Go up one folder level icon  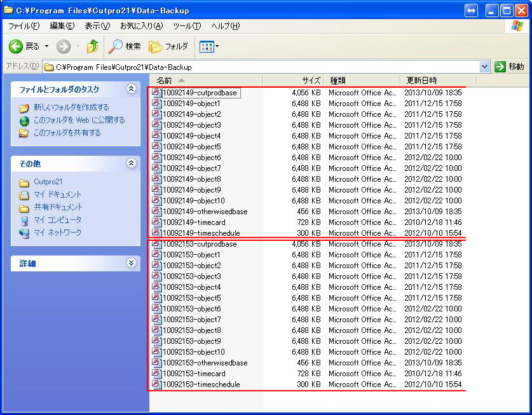click(93, 46)
